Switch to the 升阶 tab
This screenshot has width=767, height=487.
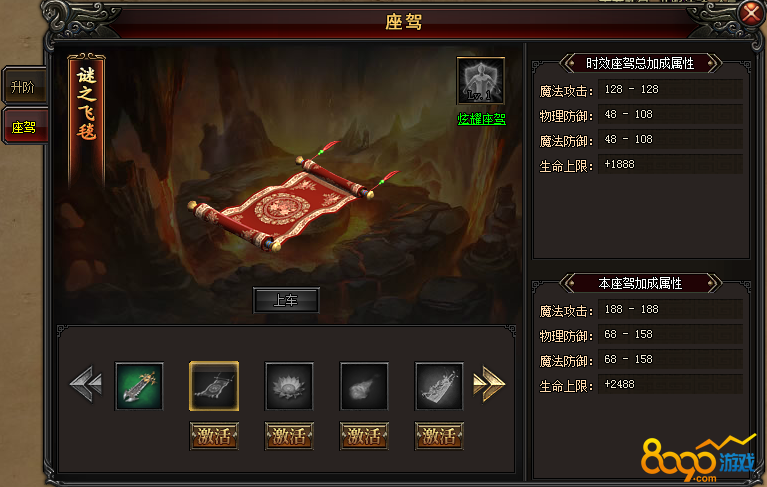point(24,87)
